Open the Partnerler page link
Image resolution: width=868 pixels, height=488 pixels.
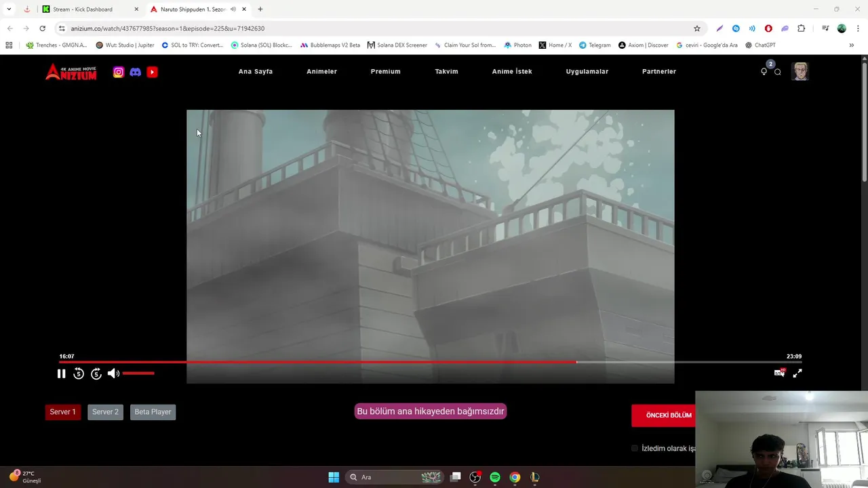(659, 72)
